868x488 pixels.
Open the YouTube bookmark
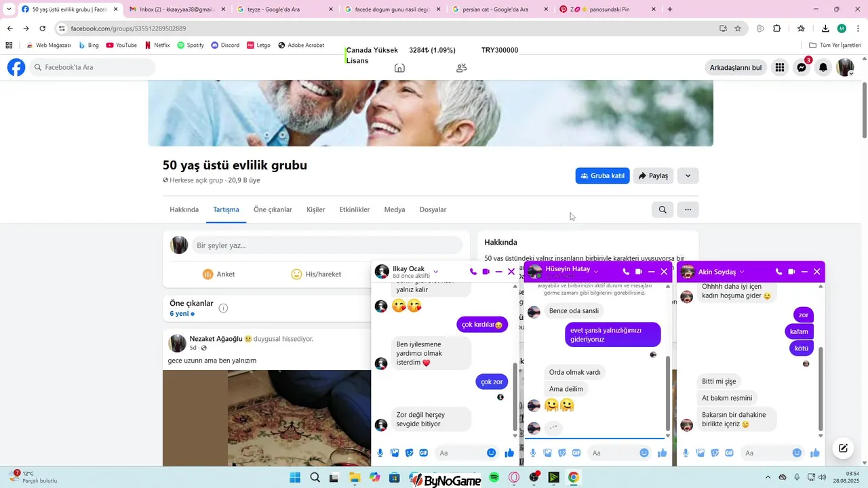click(121, 45)
